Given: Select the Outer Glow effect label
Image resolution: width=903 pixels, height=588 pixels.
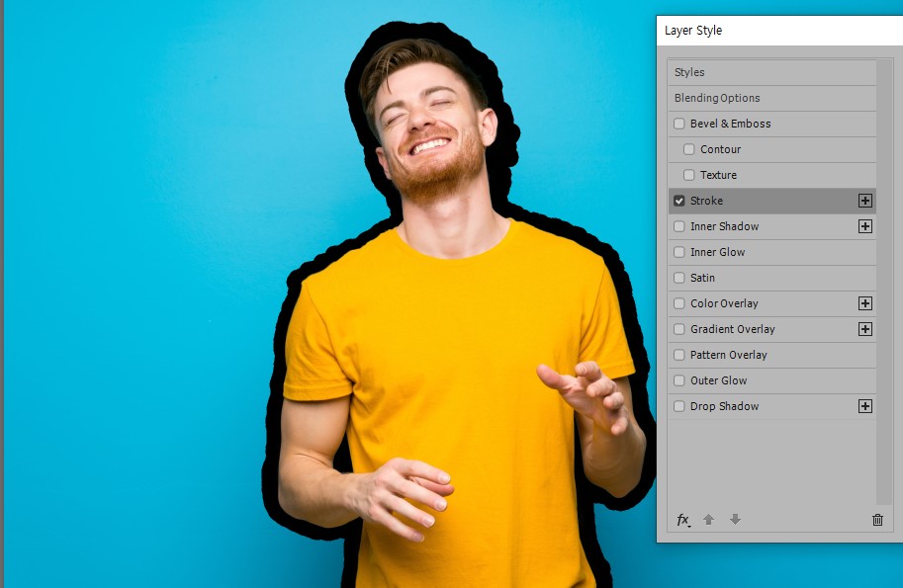Looking at the screenshot, I should click(x=719, y=380).
